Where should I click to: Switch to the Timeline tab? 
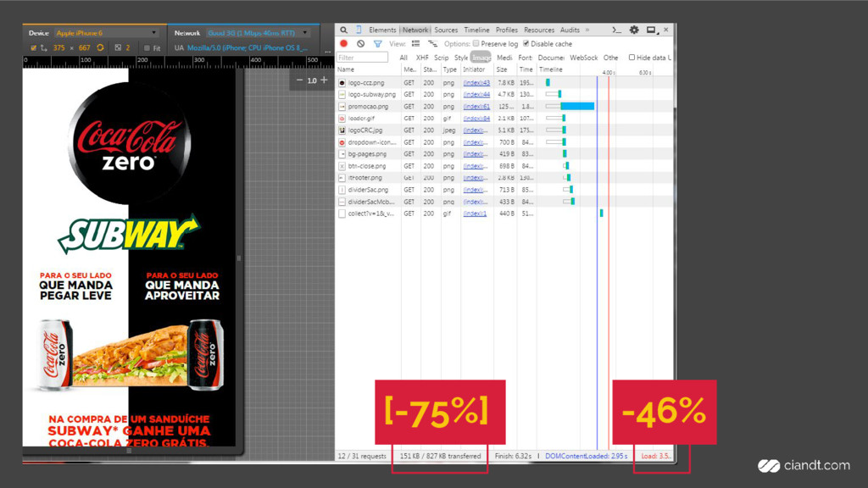476,30
